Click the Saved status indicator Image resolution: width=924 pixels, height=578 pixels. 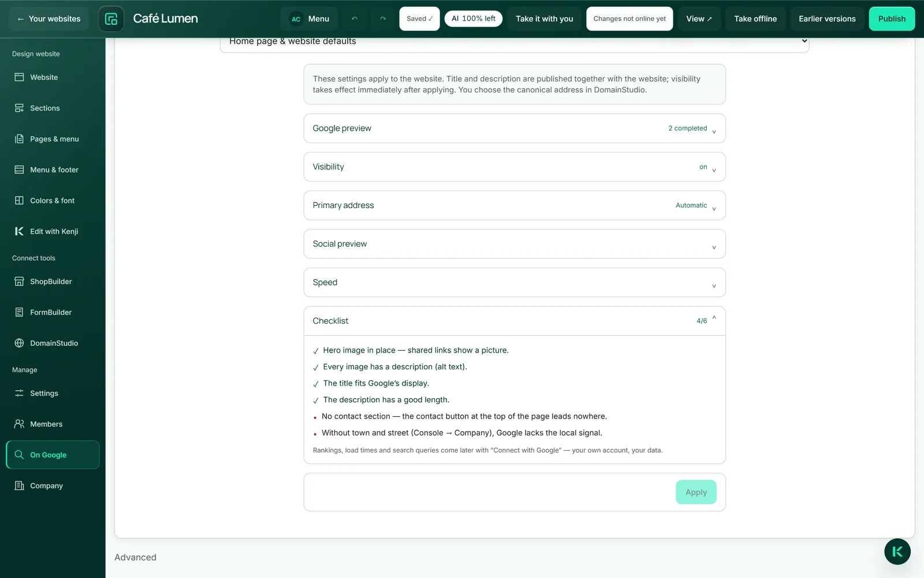(419, 18)
